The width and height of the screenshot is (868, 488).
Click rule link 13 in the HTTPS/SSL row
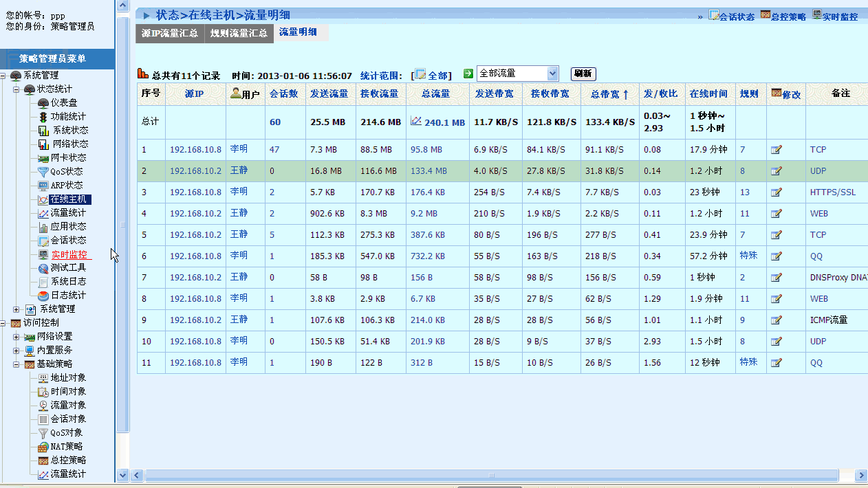(x=745, y=192)
